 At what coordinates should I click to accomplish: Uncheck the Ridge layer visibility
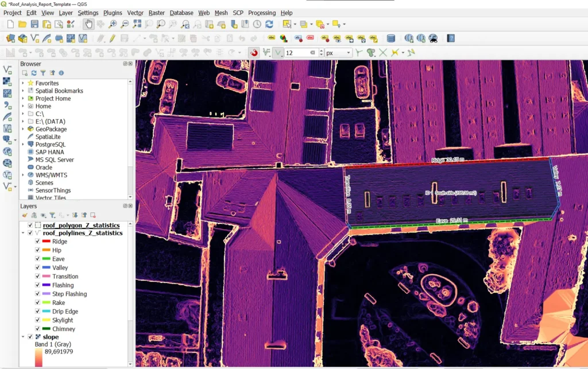(x=37, y=242)
